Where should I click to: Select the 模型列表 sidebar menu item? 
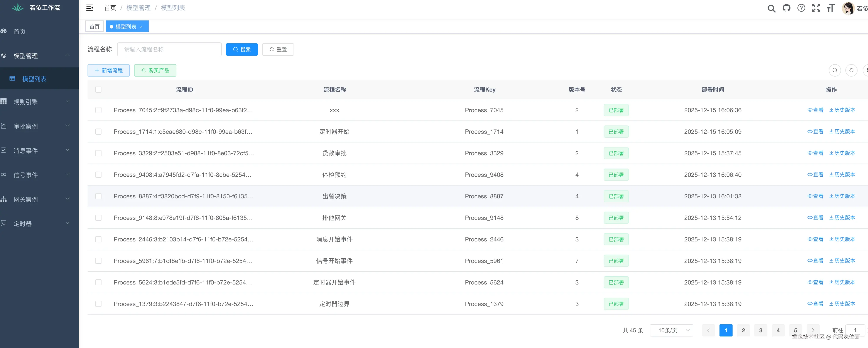click(34, 79)
